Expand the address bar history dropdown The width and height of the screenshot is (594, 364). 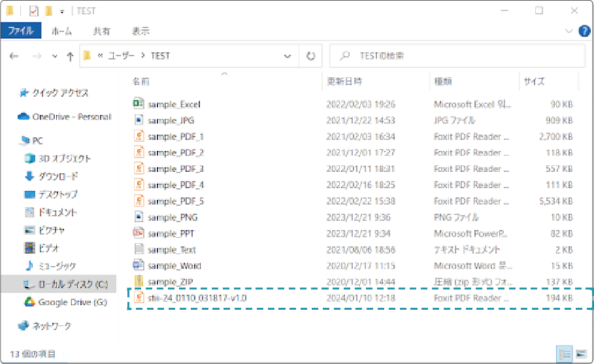point(288,56)
